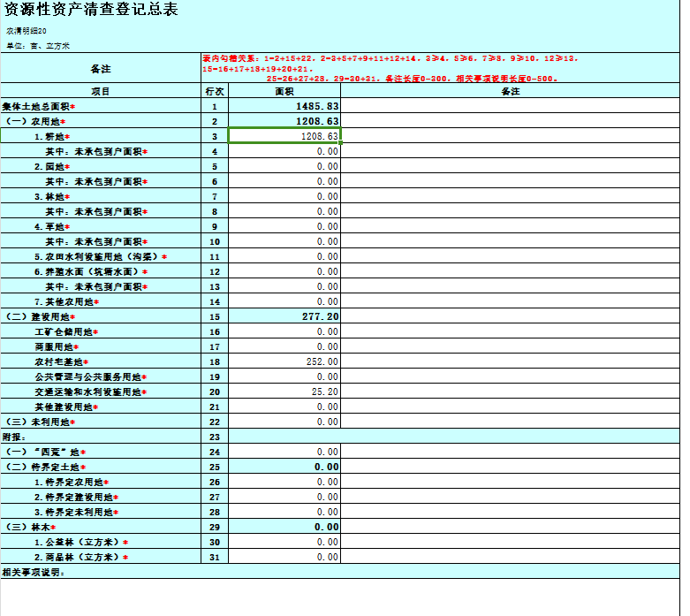Click the highlighted 耕地 area cell in row 3
690x616 pixels.
284,136
